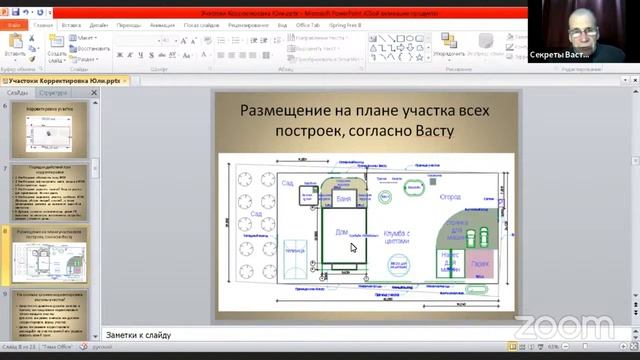Adjust the zoom slider handle
Image resolution: width=640 pixels, height=360 pixels.
(x=585, y=347)
